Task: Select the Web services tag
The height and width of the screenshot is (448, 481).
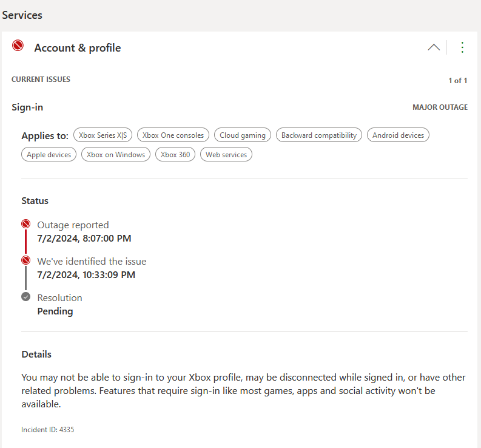Action: pyautogui.click(x=226, y=154)
